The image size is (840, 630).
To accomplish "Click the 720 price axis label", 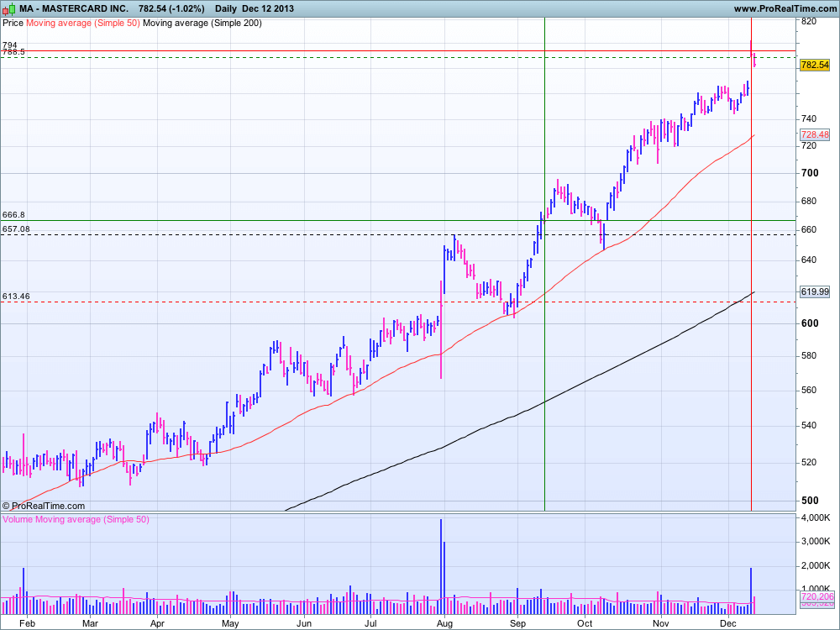I will coord(809,145).
